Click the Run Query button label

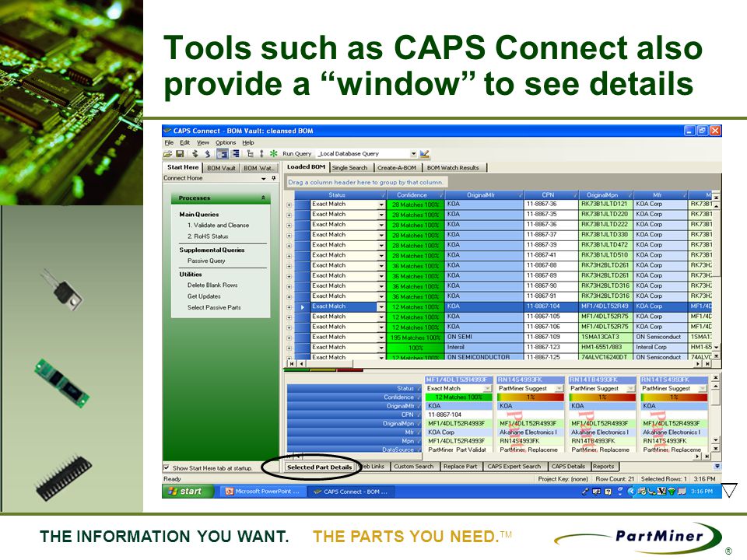[x=296, y=154]
